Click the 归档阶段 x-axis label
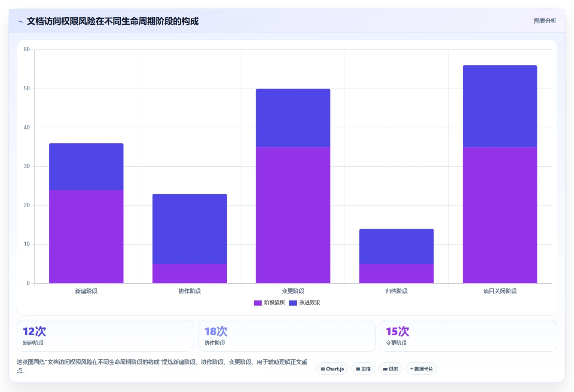 tap(397, 291)
